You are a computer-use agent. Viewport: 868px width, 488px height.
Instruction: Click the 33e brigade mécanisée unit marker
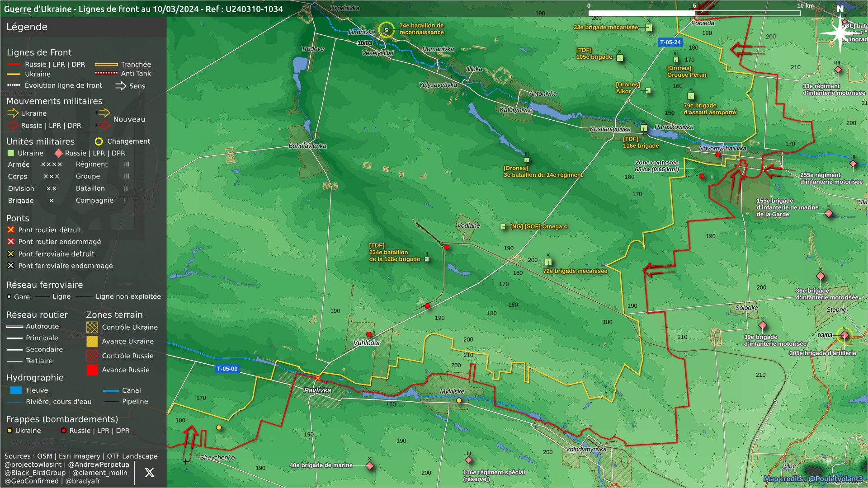click(649, 27)
